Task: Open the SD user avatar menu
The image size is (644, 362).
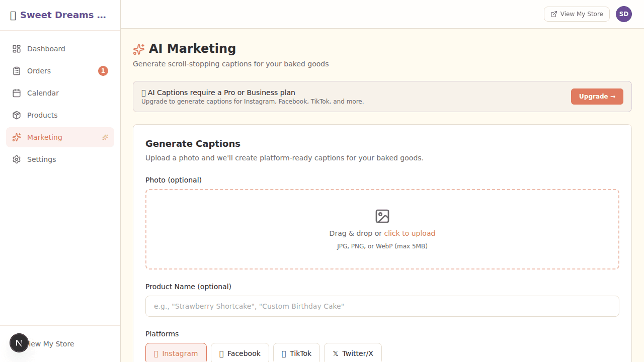Action: click(623, 14)
